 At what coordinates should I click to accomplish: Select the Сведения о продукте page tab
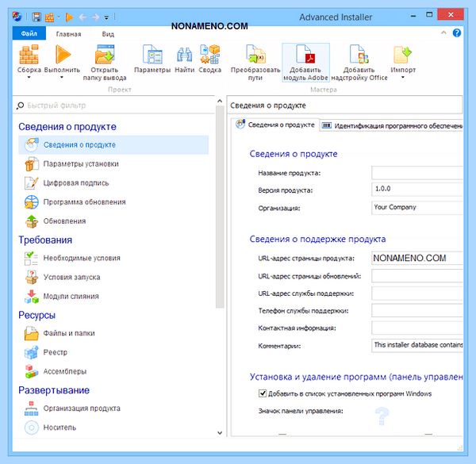[x=275, y=125]
